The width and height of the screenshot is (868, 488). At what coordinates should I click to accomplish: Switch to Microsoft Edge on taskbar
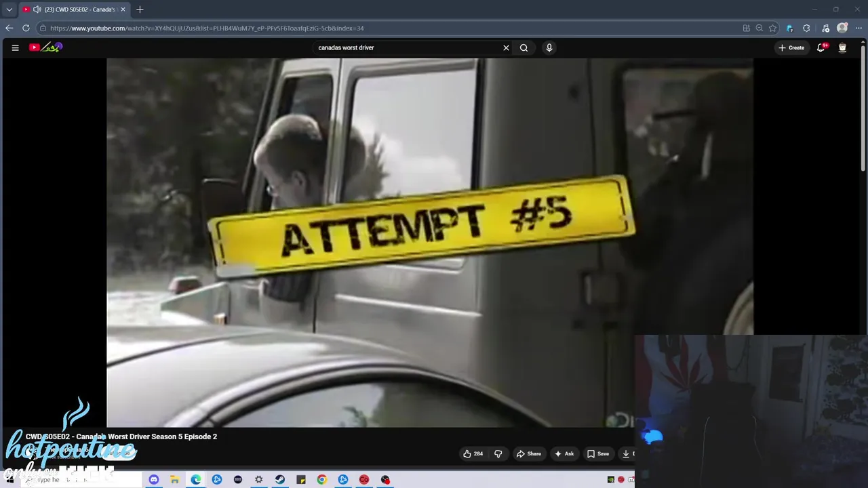click(196, 480)
